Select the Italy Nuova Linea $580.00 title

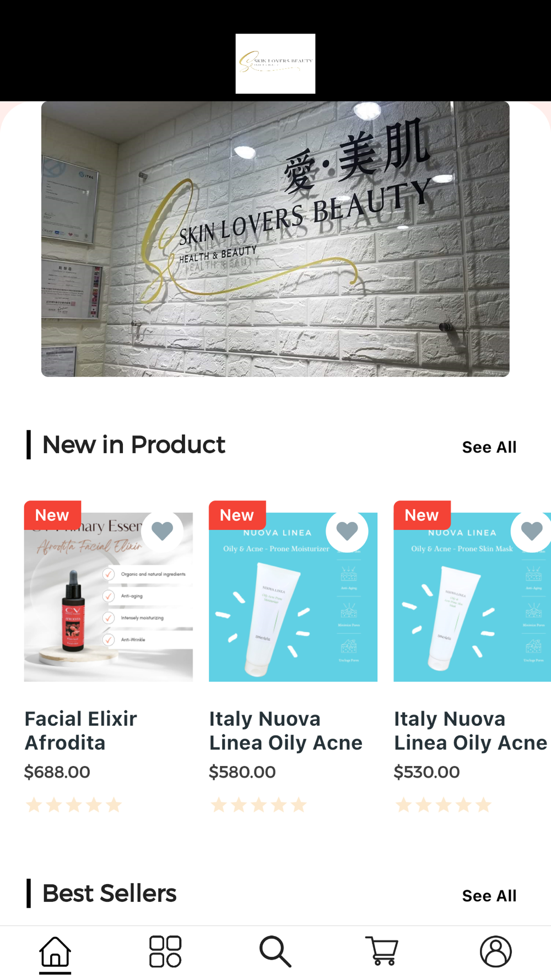coord(286,731)
